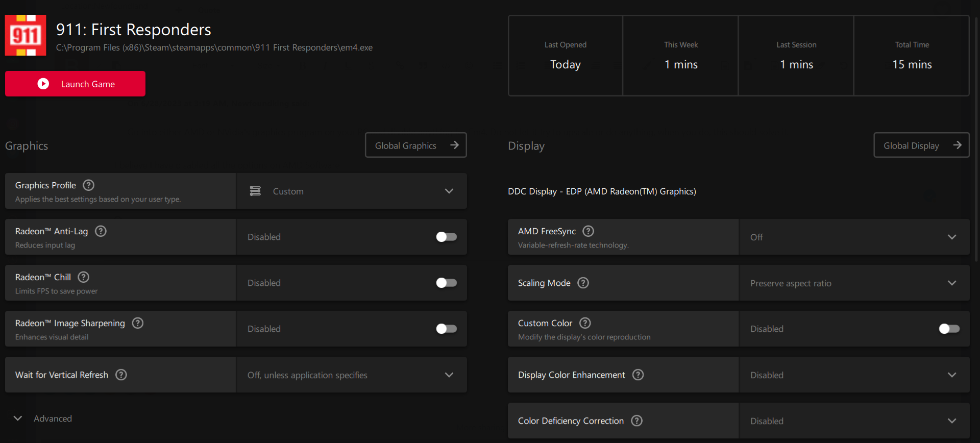Viewport: 980px width, 443px height.
Task: Click the This Week 1 mins tile
Action: coord(681,56)
